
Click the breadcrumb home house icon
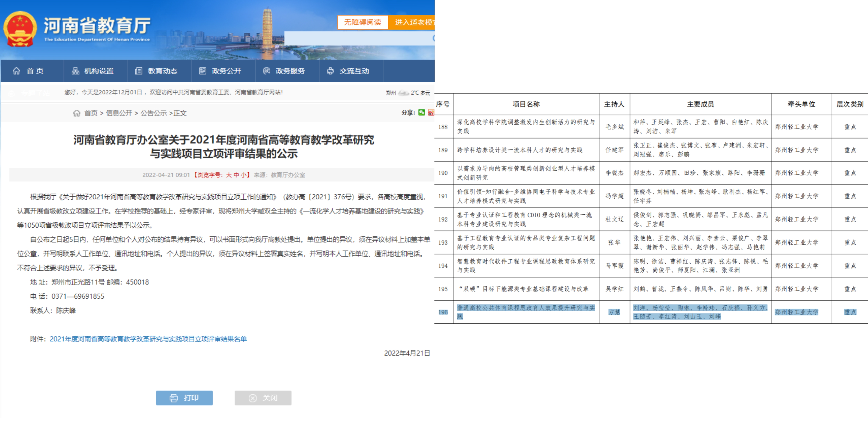click(x=77, y=113)
